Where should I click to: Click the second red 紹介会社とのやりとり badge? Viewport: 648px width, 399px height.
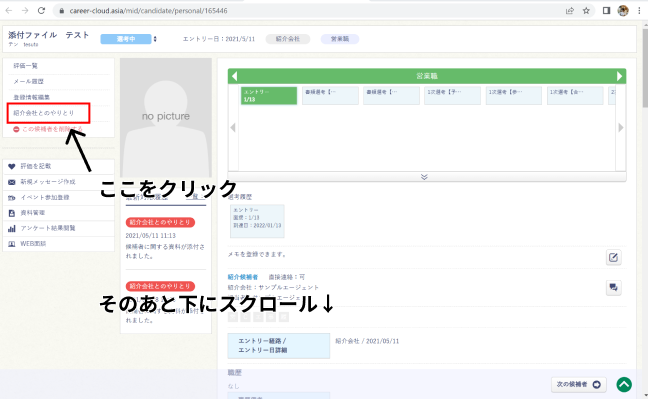tap(160, 286)
